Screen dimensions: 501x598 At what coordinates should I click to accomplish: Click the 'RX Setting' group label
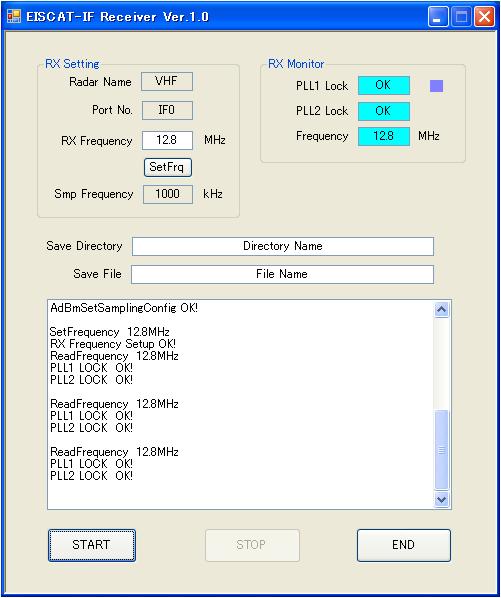pos(72,64)
